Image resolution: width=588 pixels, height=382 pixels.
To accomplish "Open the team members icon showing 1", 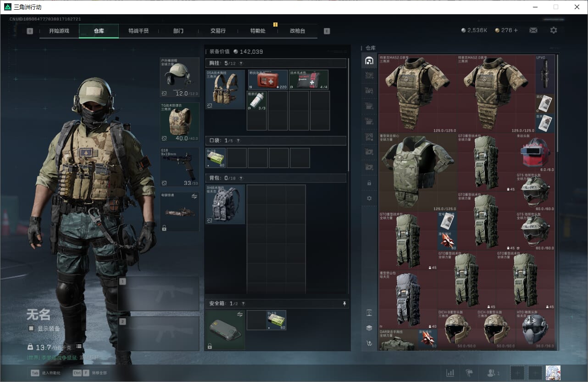I will (x=493, y=373).
